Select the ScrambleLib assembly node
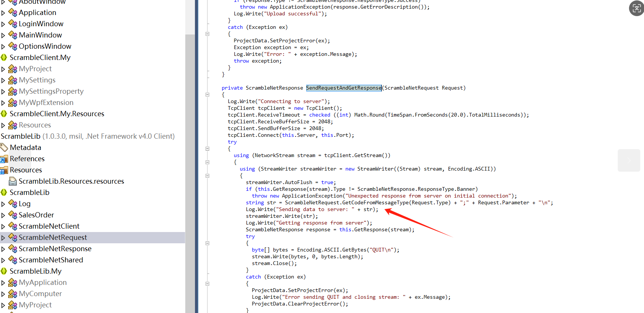 point(88,136)
